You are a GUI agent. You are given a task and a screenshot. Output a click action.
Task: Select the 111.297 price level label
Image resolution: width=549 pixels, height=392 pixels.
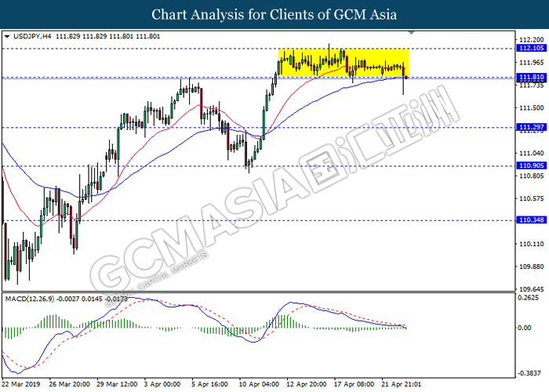tap(532, 127)
